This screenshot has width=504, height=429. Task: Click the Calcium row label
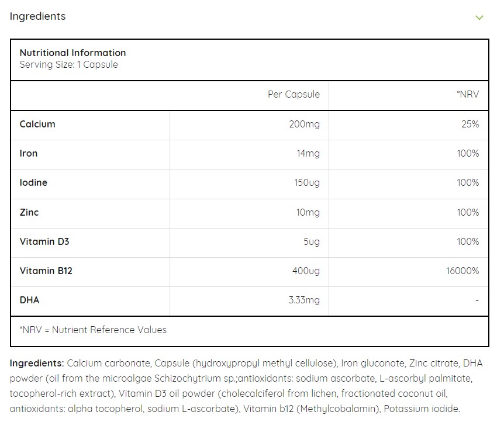click(x=37, y=124)
